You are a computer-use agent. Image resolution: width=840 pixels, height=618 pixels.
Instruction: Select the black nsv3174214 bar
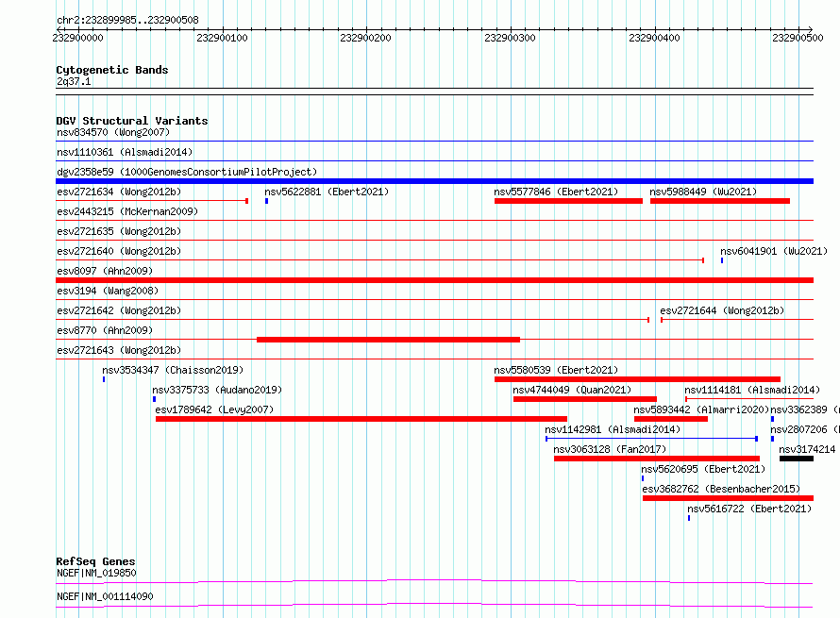(797, 459)
